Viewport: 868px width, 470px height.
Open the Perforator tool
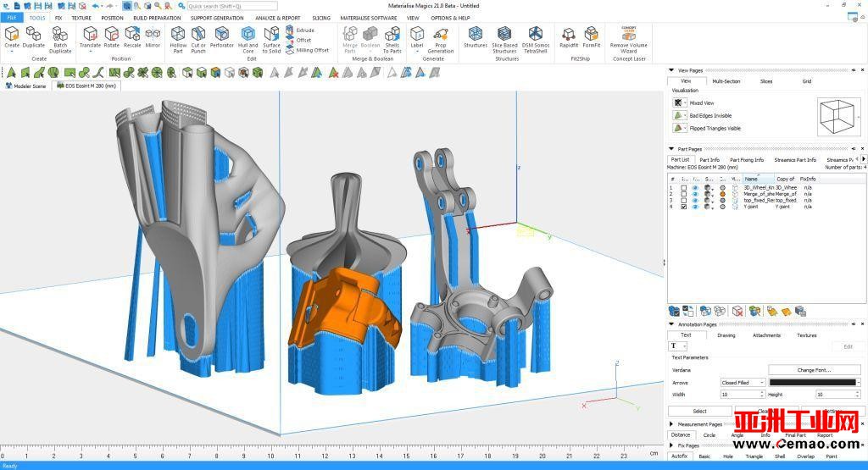[x=222, y=38]
